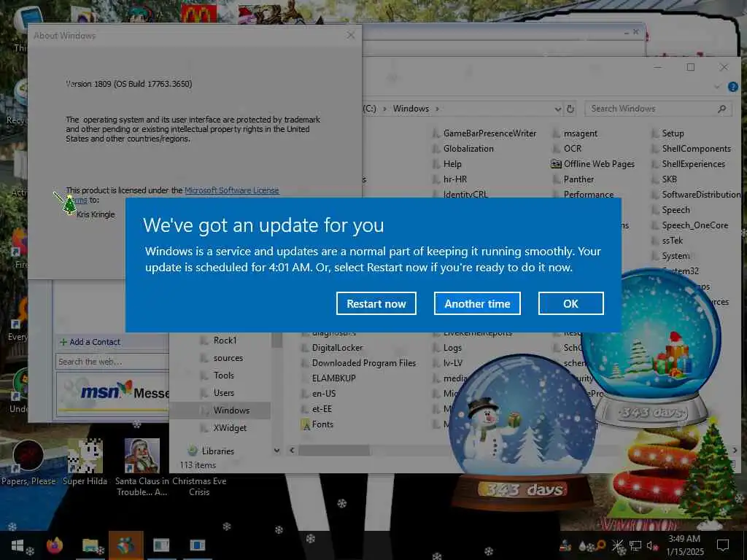Focus the Search the web field
Screen dimensions: 747x560
pos(112,362)
